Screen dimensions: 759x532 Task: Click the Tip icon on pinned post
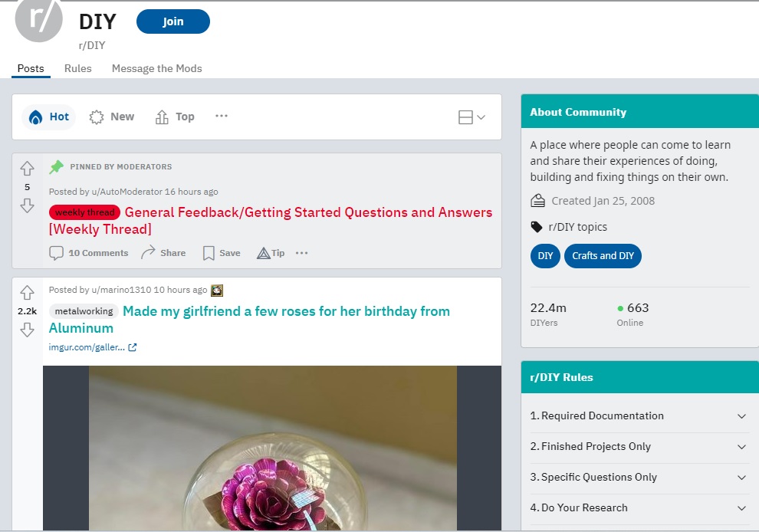pyautogui.click(x=271, y=253)
